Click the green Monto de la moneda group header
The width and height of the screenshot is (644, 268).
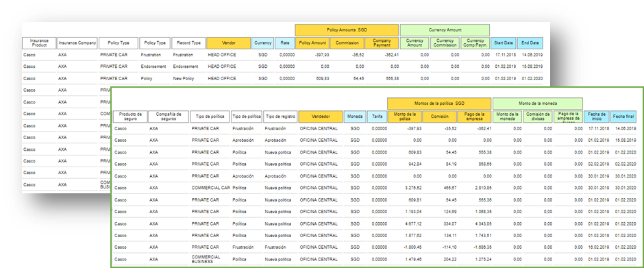(538, 103)
